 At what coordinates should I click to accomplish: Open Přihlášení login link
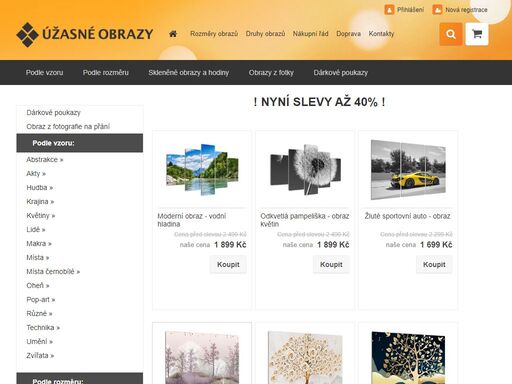[x=410, y=10]
